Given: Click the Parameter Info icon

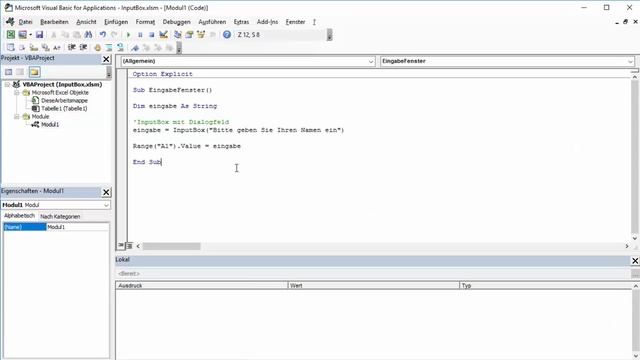Looking at the screenshot, I should pyautogui.click(x=45, y=48).
